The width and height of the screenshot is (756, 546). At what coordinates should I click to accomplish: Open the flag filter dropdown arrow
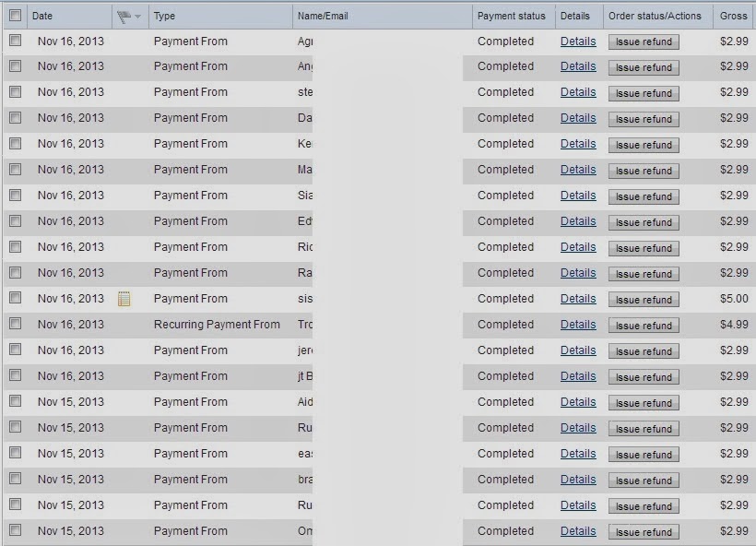138,16
